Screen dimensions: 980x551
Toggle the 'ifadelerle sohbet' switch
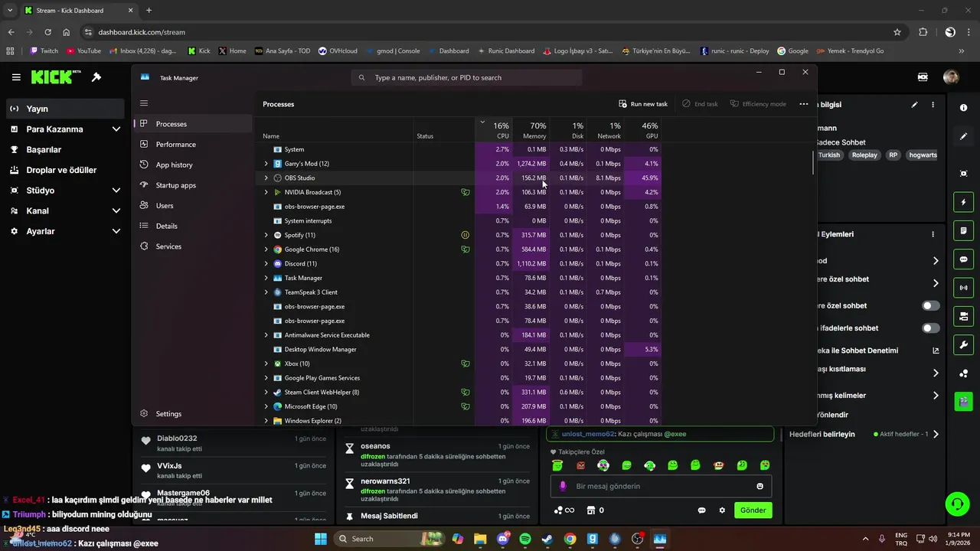(x=930, y=328)
